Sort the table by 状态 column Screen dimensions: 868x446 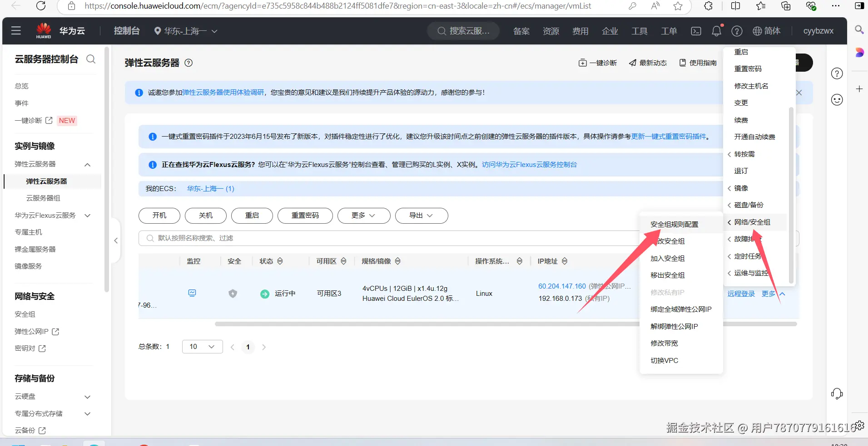coord(280,261)
